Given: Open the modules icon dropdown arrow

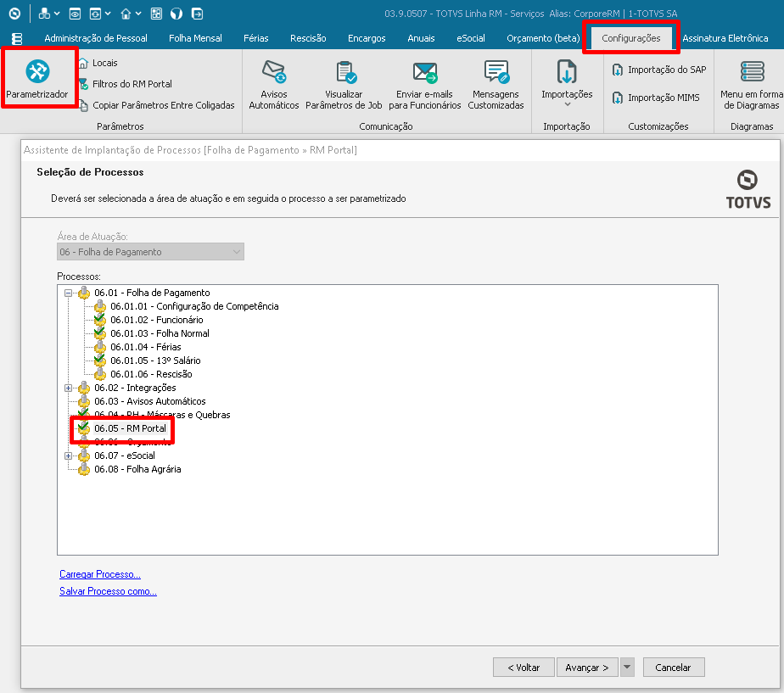Looking at the screenshot, I should pos(57,14).
